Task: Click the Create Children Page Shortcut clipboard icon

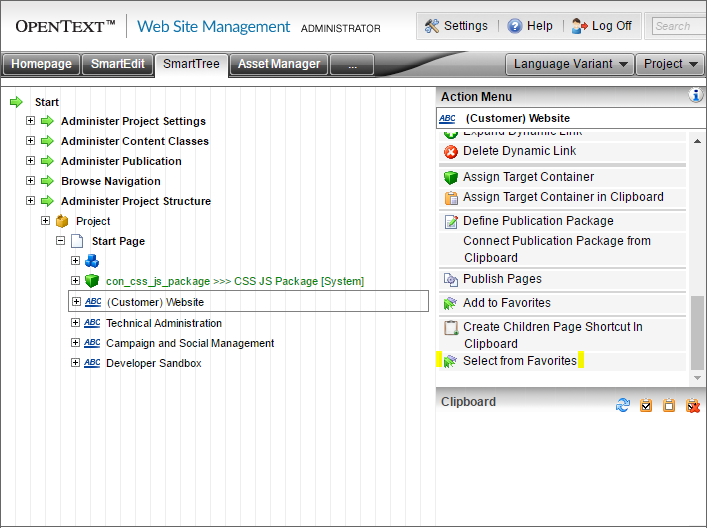Action: [x=450, y=327]
